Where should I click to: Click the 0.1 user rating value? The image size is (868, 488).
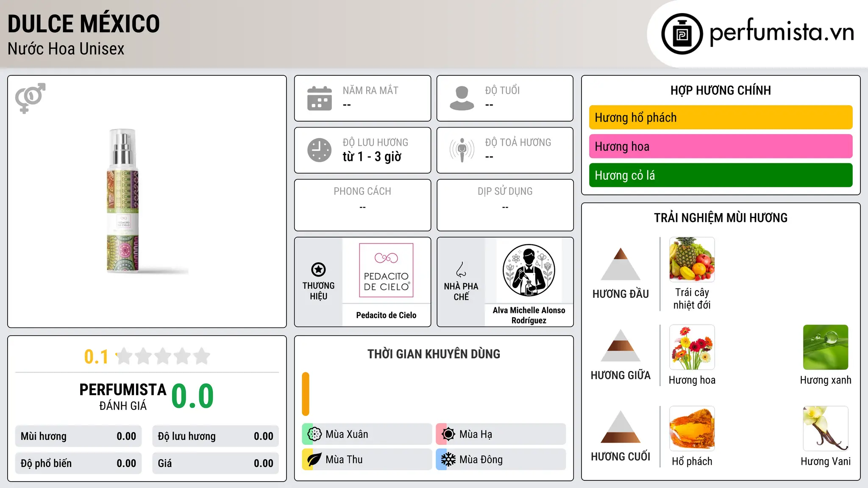pyautogui.click(x=96, y=357)
